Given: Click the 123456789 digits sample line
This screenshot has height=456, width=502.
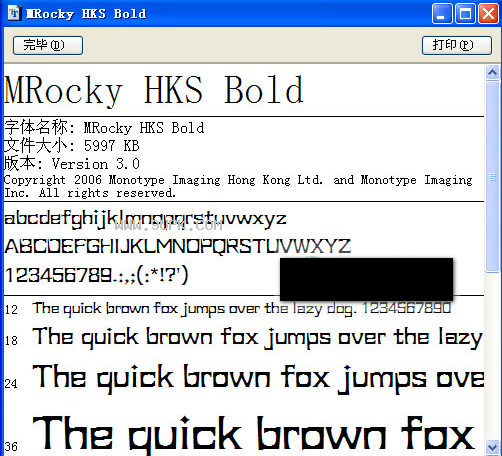Looking at the screenshot, I should click(x=97, y=276).
